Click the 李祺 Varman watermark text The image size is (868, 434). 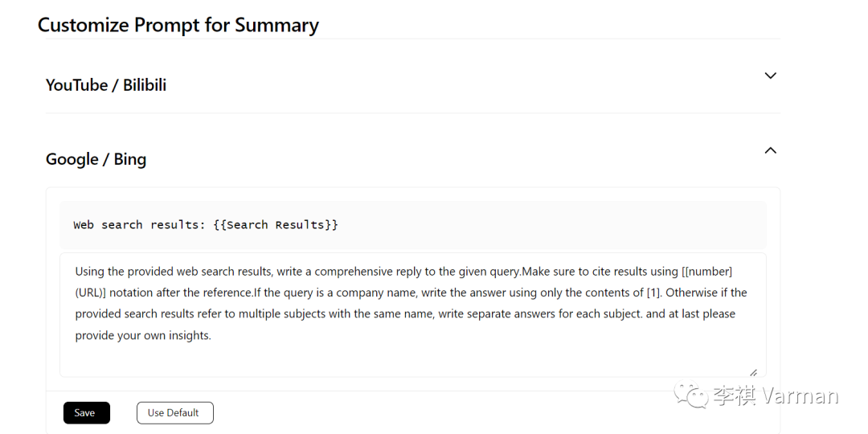pyautogui.click(x=776, y=395)
